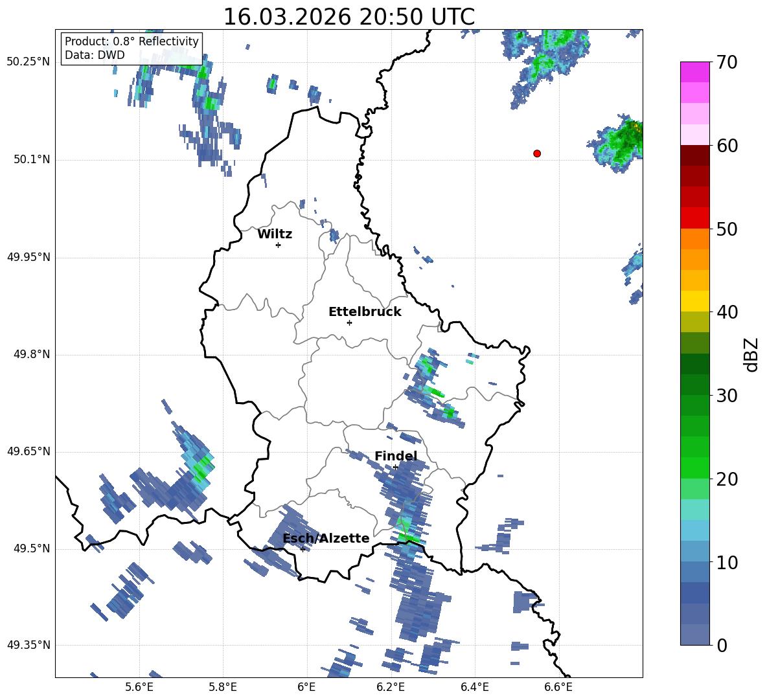Click the plus marker below Ettelbruck

click(x=349, y=322)
